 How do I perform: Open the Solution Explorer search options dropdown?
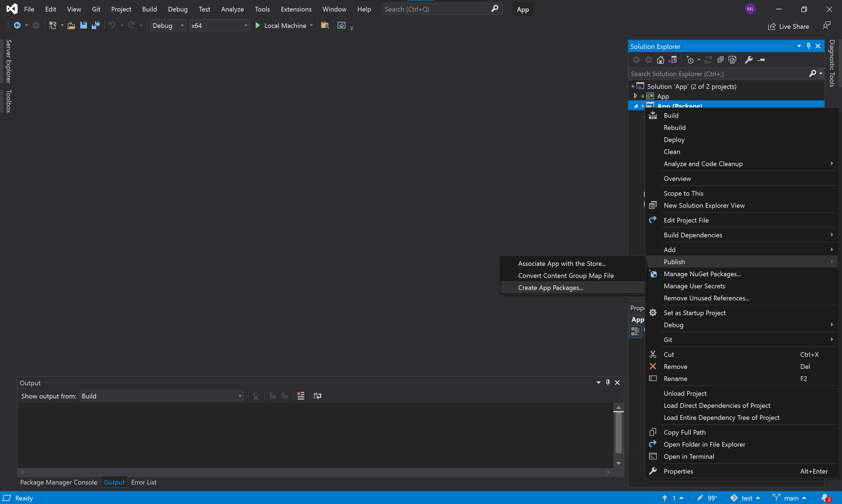tap(821, 73)
